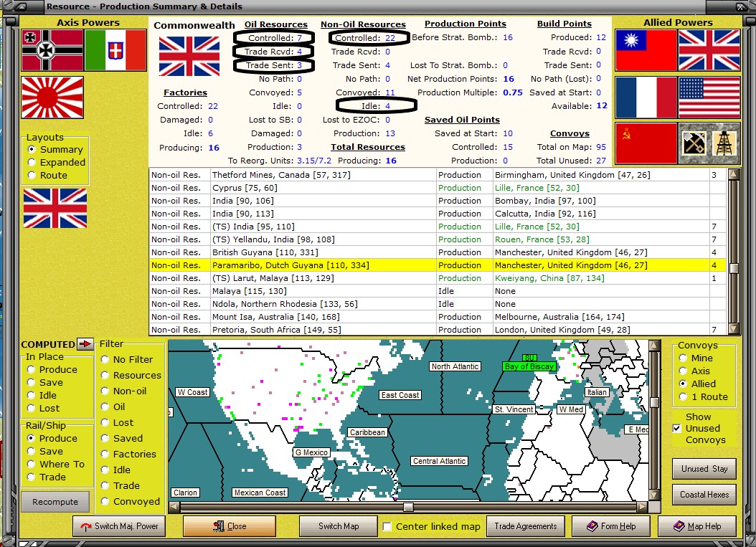Click the Coastal Hexes button
Image resolution: width=756 pixels, height=547 pixels.
[x=704, y=495]
